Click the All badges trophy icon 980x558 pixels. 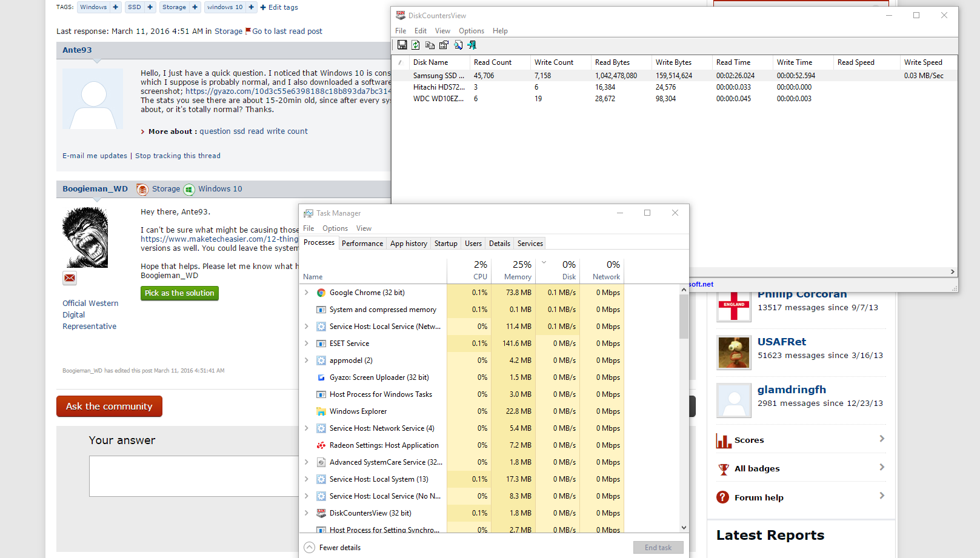click(724, 469)
